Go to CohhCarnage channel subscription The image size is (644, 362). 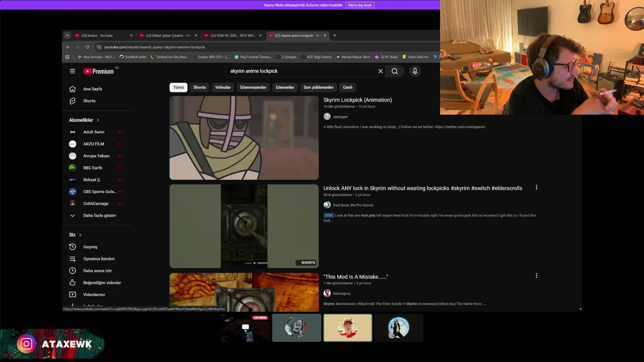[96, 204]
